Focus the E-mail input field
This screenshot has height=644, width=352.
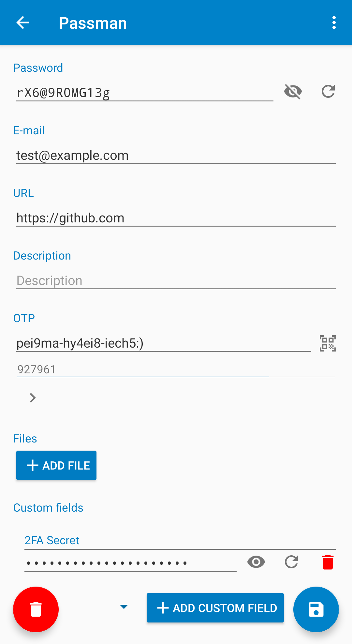(176, 156)
